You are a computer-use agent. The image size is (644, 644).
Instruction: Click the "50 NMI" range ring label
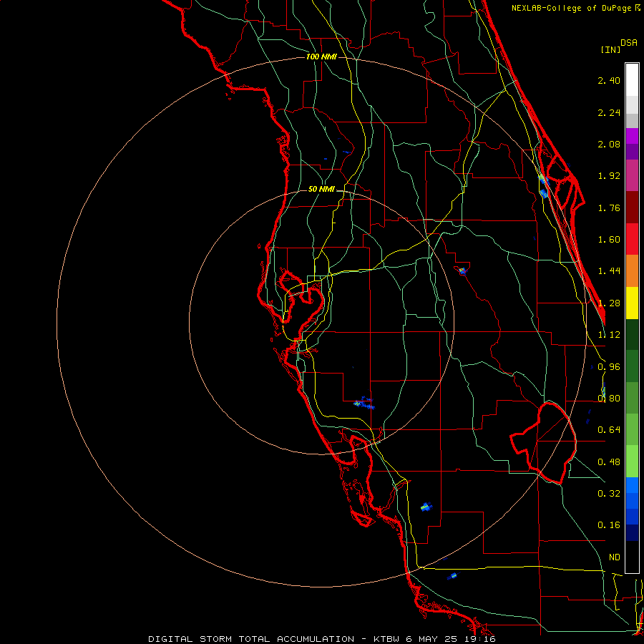[x=321, y=190]
